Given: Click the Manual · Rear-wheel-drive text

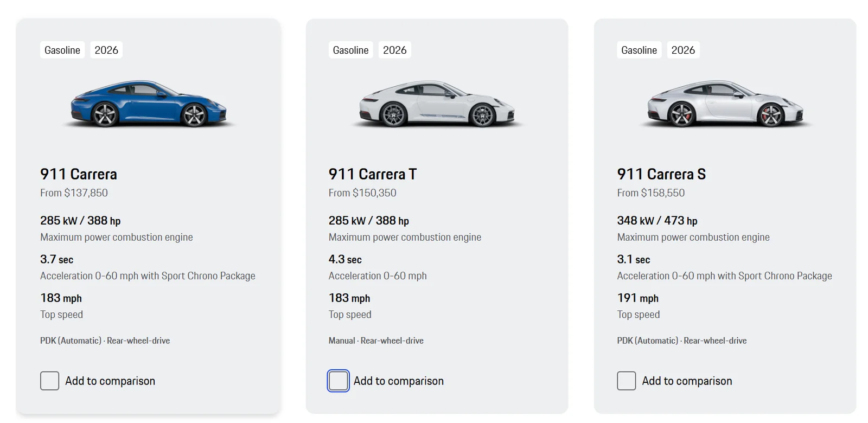Looking at the screenshot, I should coord(376,341).
